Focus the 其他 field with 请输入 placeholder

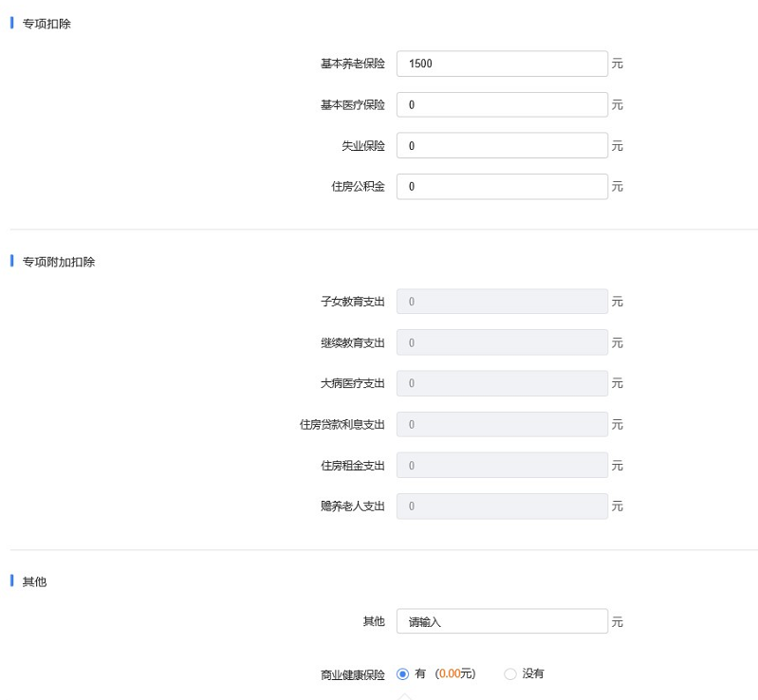click(502, 621)
